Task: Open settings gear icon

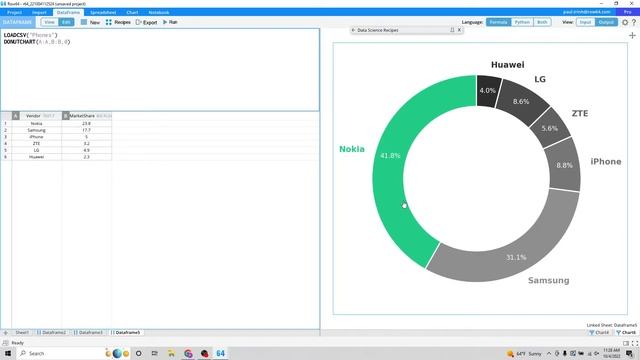Action: (x=625, y=22)
